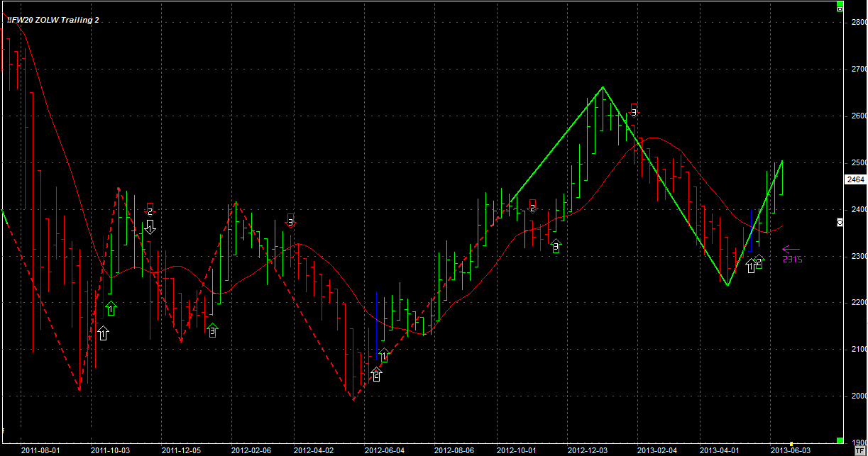
Task: Select the current price label 2464
Action: (855, 180)
